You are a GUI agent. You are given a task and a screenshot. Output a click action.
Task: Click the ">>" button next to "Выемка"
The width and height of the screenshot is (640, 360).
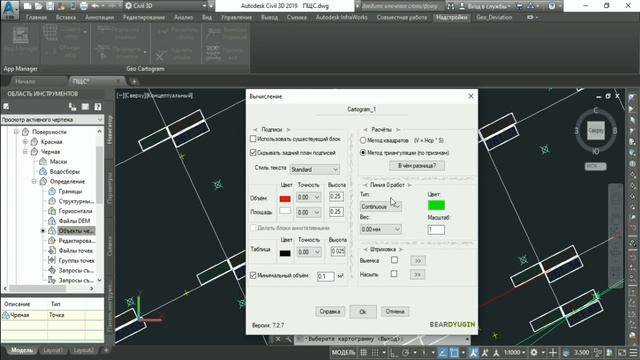[418, 260]
